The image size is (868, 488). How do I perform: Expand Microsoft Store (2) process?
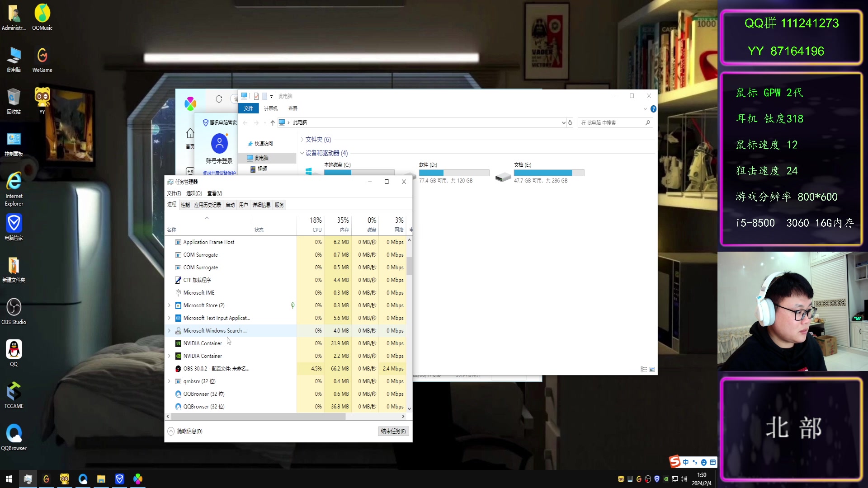(170, 305)
